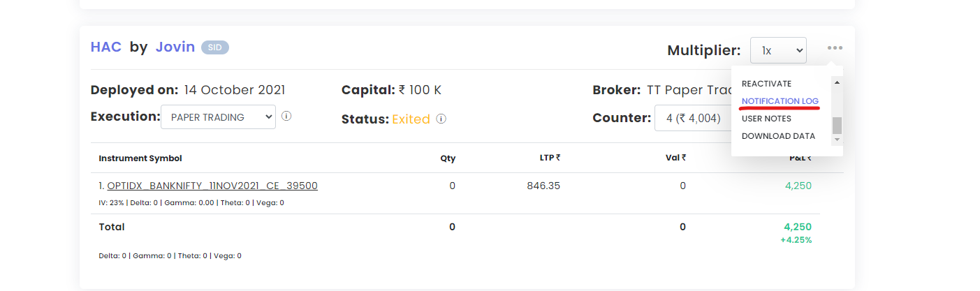
Task: Click the info icon beside Execution dropdown
Action: [286, 117]
